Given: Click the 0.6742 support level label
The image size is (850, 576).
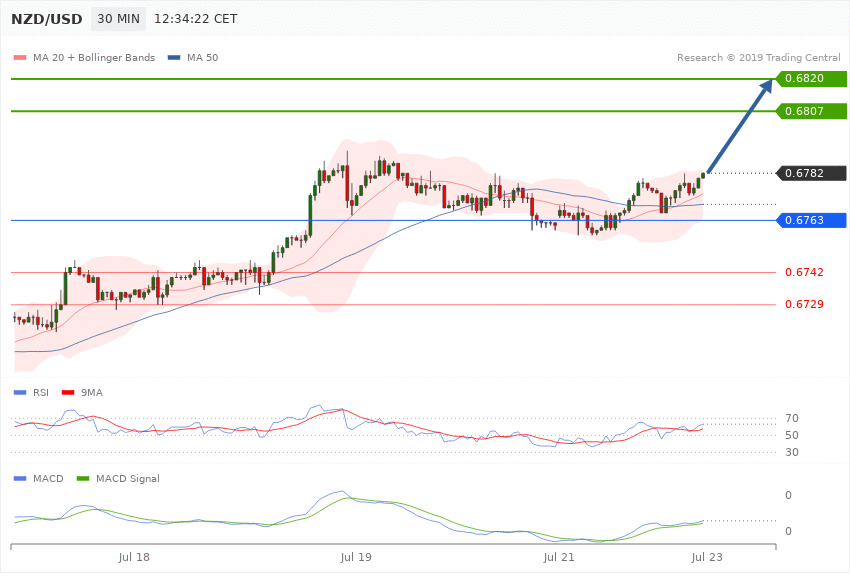Looking at the screenshot, I should (804, 272).
